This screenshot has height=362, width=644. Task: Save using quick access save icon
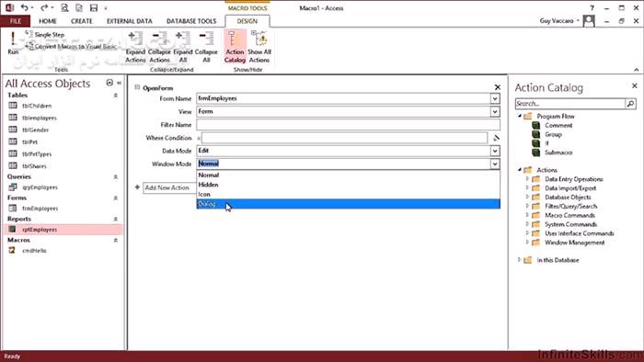click(x=94, y=7)
